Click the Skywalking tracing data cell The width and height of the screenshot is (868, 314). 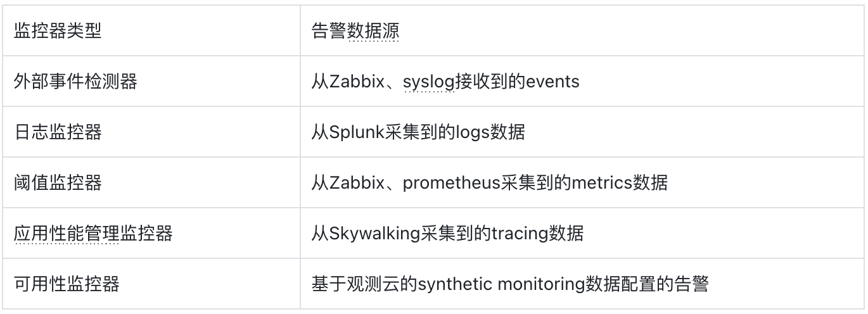click(x=583, y=234)
